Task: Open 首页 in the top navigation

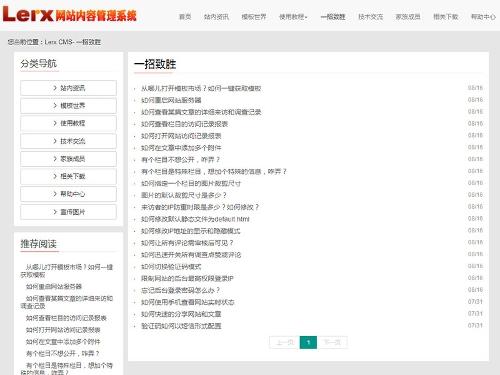Action: tap(185, 17)
